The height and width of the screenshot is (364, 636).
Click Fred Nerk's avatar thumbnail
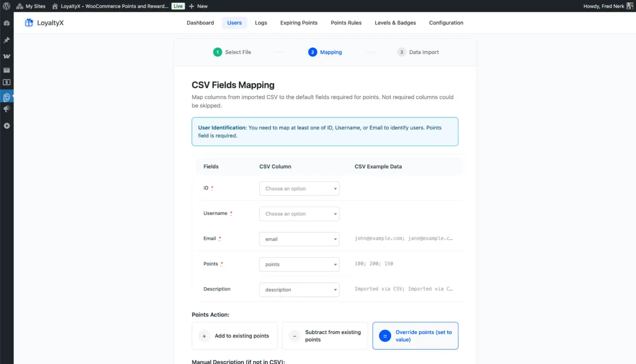click(x=630, y=6)
